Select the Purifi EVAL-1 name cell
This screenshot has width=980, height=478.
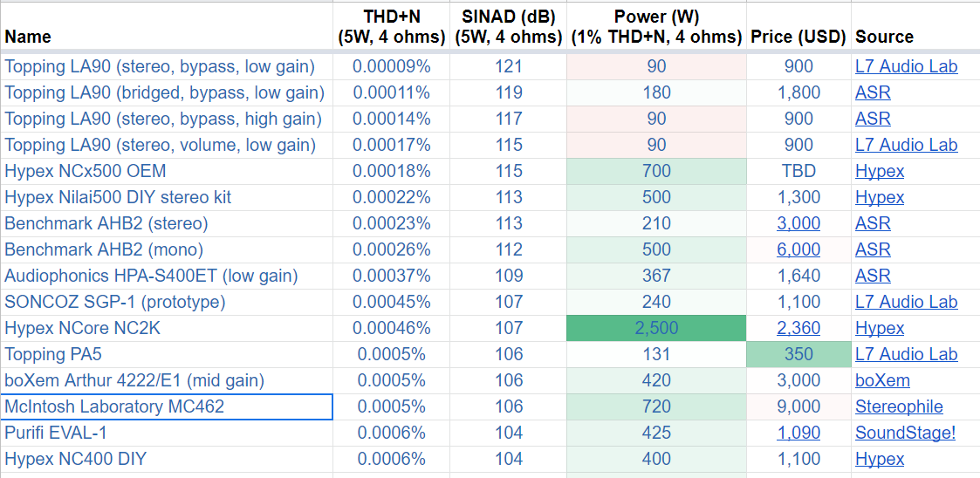pyautogui.click(x=167, y=433)
